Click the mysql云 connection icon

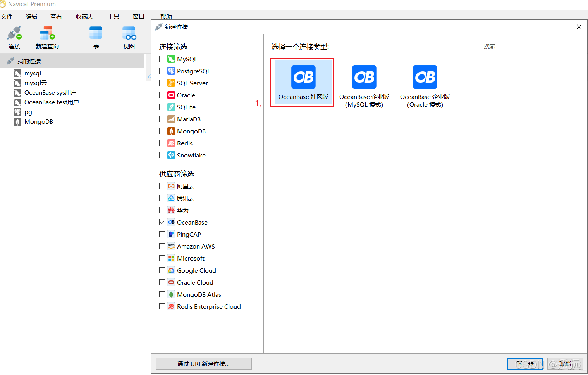tap(17, 83)
